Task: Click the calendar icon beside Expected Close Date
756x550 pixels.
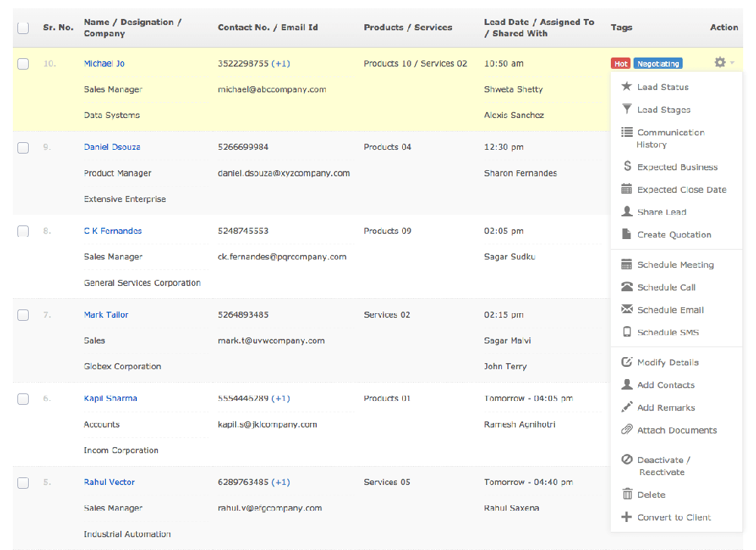Action: click(626, 188)
